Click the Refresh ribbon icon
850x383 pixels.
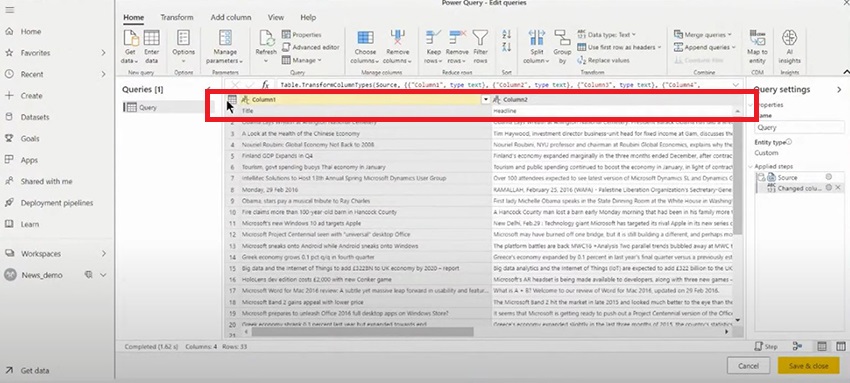pos(266,38)
